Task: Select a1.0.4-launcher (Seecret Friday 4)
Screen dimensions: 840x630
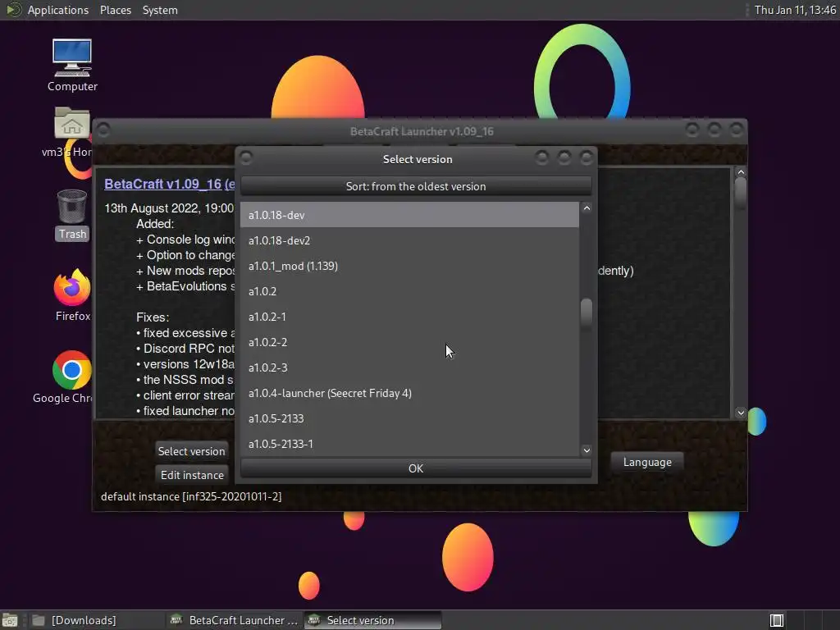Action: coord(409,393)
